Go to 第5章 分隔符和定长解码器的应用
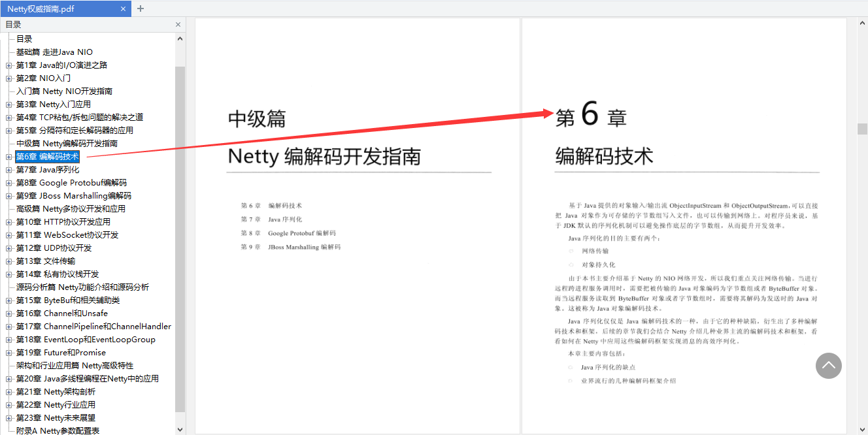The width and height of the screenshot is (868, 435). (75, 131)
